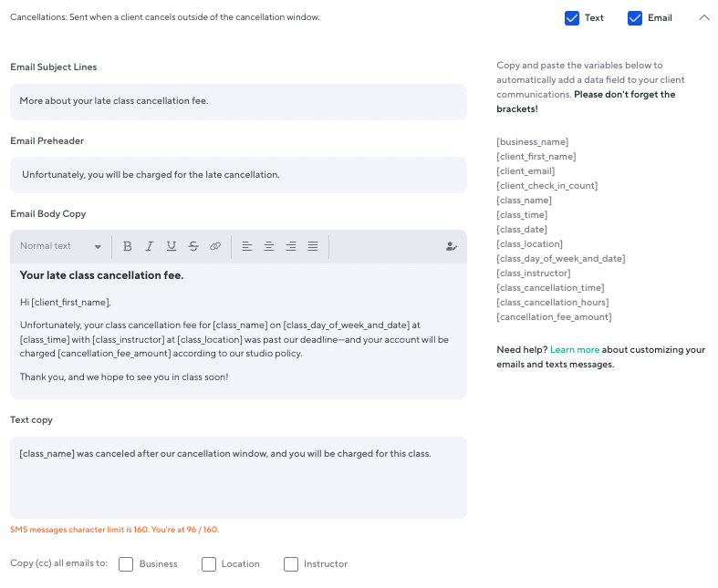The image size is (718, 588).
Task: Disable the Email notification checkbox
Action: pyautogui.click(x=635, y=17)
